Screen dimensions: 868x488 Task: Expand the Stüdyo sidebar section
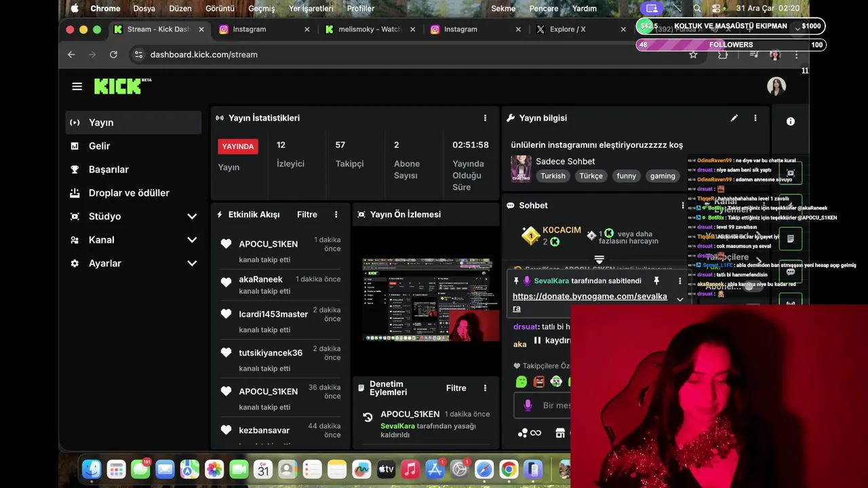(x=192, y=216)
